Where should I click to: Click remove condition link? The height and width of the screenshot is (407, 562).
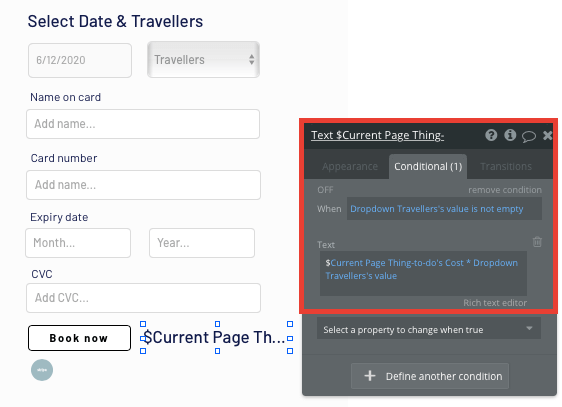pos(505,190)
